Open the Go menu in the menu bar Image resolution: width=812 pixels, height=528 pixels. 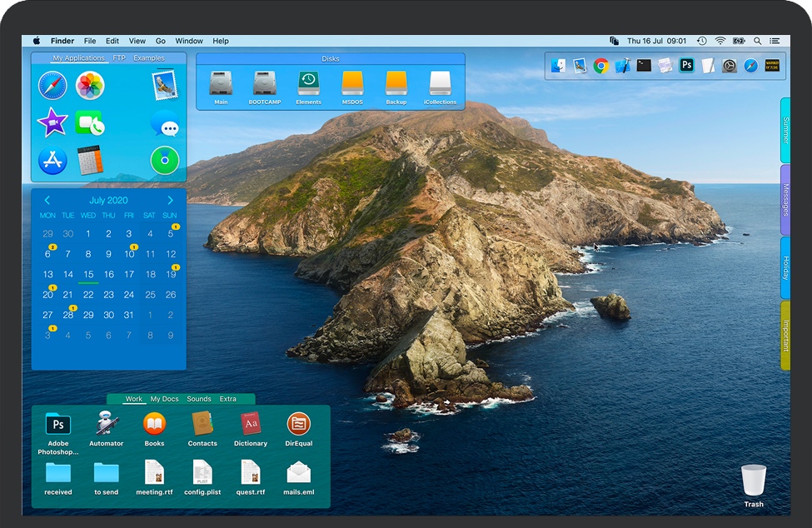161,40
